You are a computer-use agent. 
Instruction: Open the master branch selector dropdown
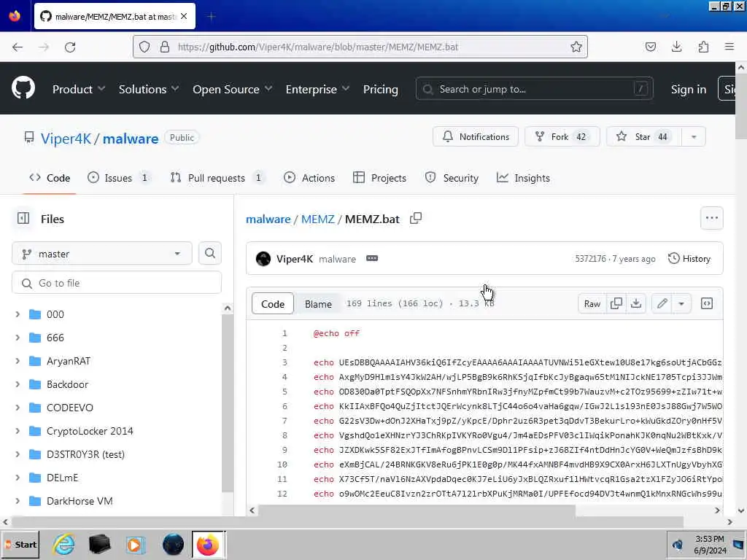click(102, 253)
